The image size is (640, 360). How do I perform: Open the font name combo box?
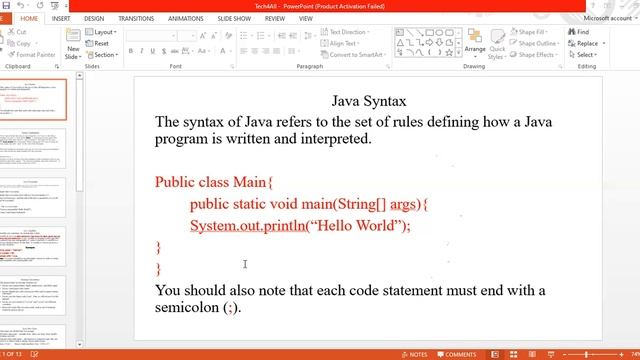151,36
